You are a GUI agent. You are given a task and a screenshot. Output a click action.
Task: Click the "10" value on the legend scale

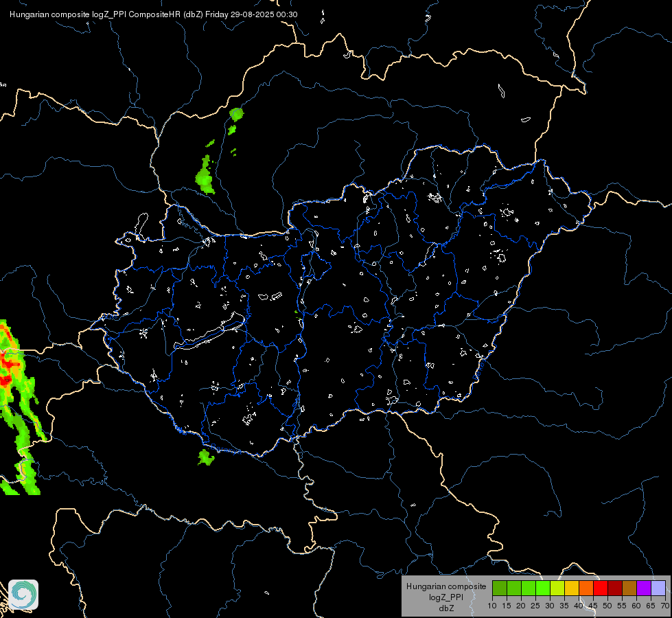coord(492,606)
